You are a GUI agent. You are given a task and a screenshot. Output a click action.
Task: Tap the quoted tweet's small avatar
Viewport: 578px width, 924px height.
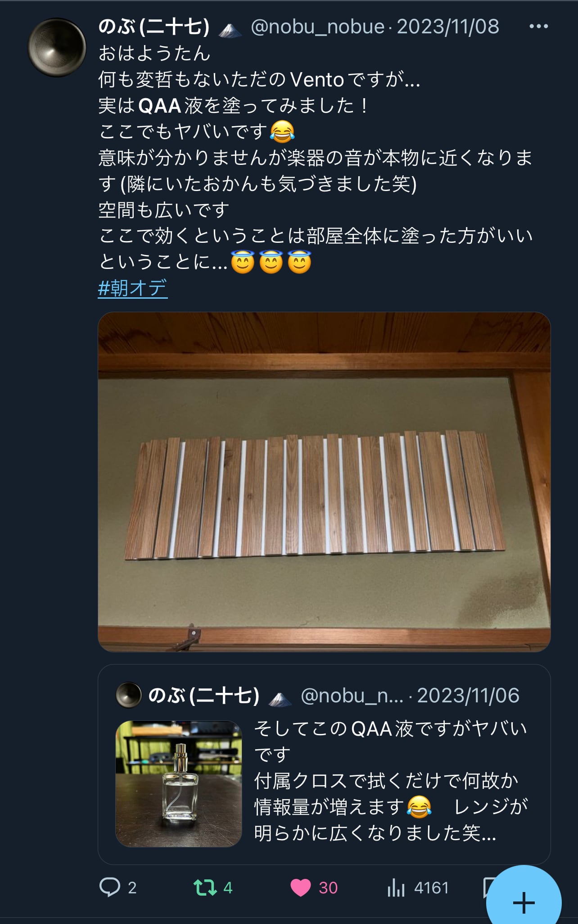coord(129,695)
